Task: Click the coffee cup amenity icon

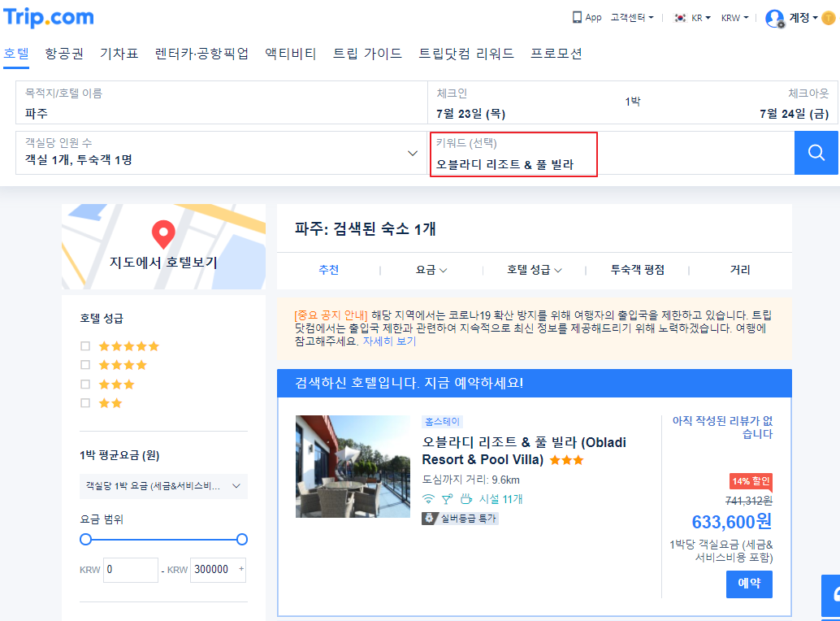Action: coord(466,499)
